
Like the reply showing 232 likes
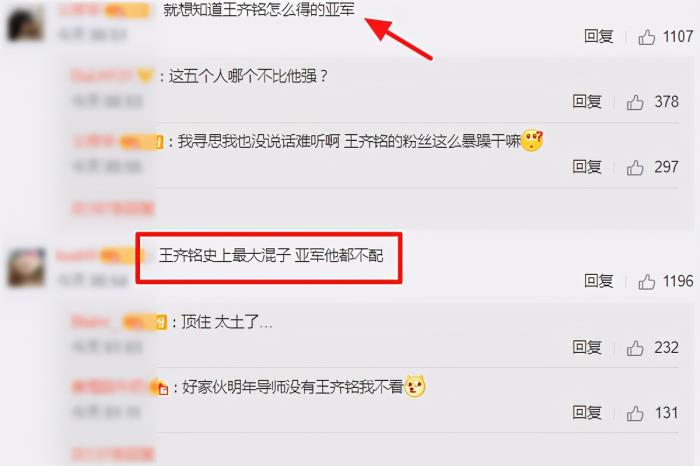(x=635, y=348)
